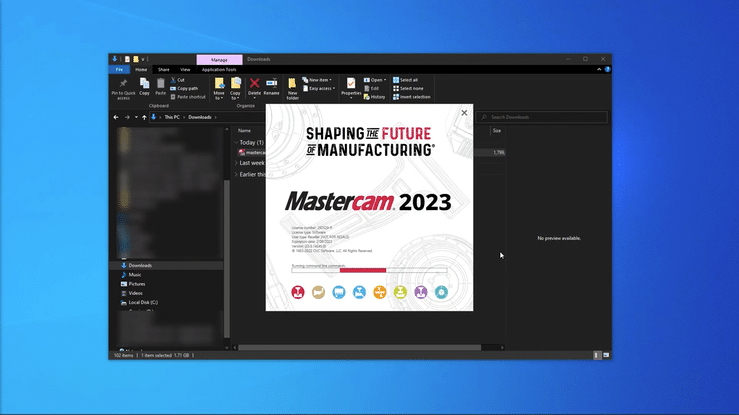The width and height of the screenshot is (739, 415).
Task: Open the New item dropdown
Action: point(317,80)
